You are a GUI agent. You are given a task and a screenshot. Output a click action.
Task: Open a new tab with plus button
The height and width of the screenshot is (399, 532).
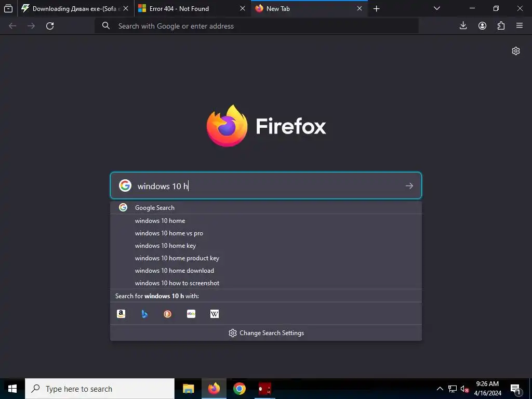[376, 8]
